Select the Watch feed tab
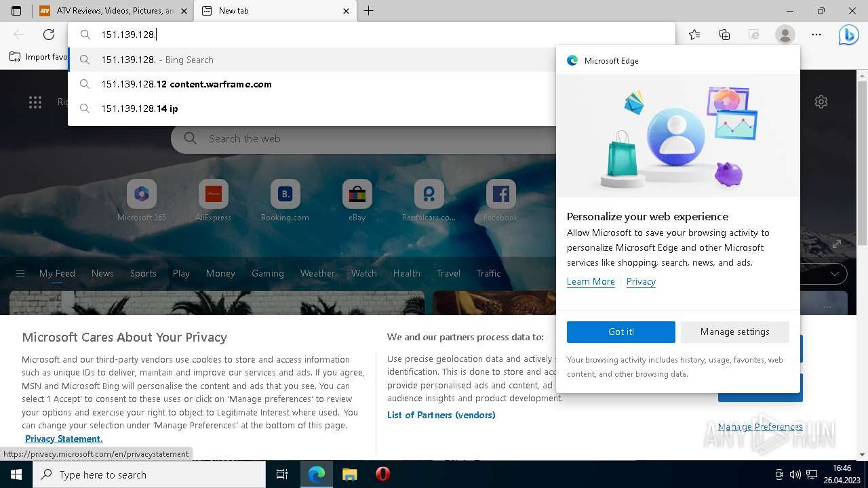 364,273
